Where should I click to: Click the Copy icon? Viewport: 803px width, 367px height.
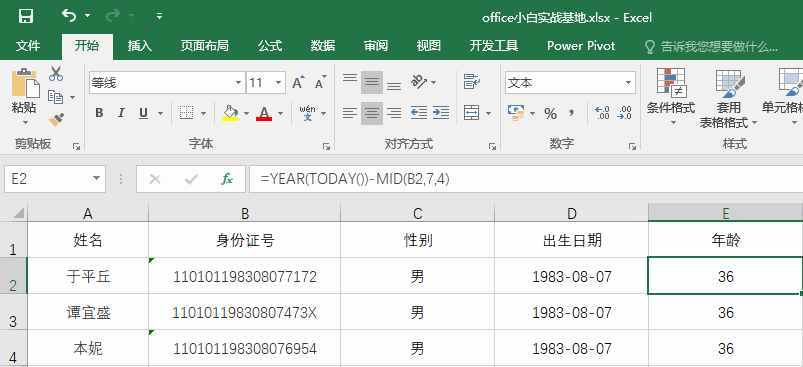click(55, 96)
